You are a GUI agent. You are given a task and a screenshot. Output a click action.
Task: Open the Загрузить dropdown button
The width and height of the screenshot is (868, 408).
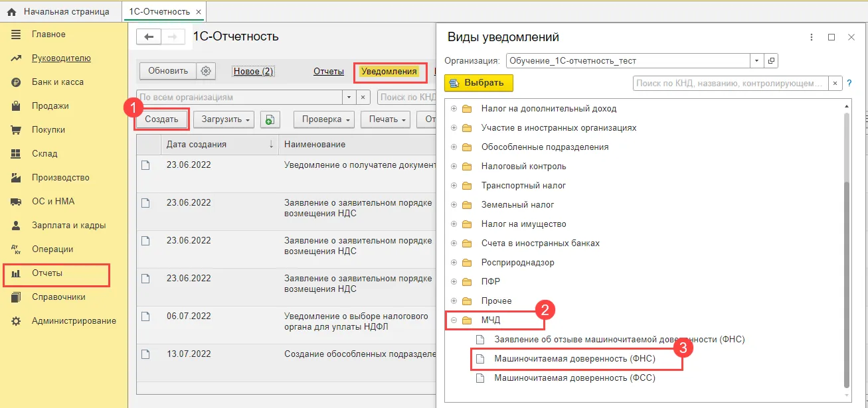pos(224,119)
